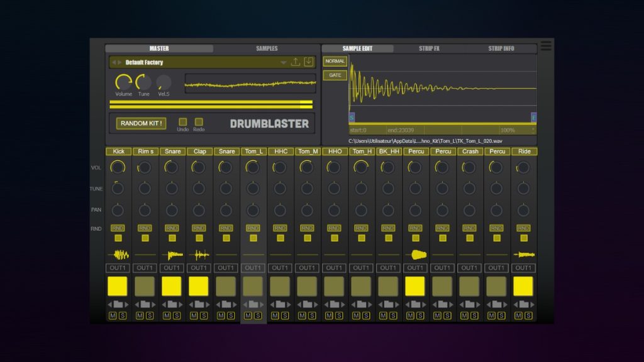The height and width of the screenshot is (362, 644).
Task: Click the Clap waveform thumbnail
Action: point(199,255)
